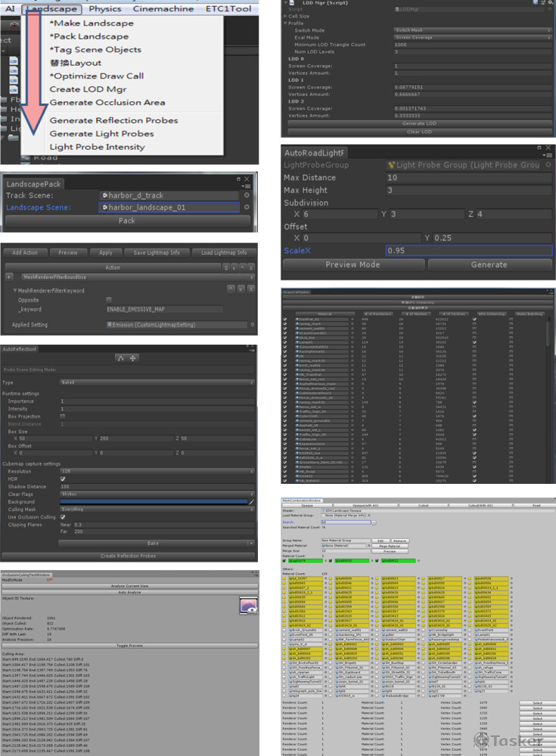Click plus icon beside MeshRendererFilterBoundSize
The image size is (556, 756).
coord(9,277)
